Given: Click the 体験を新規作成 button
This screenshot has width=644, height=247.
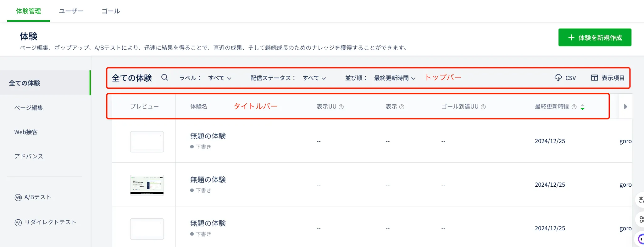Looking at the screenshot, I should [x=595, y=37].
